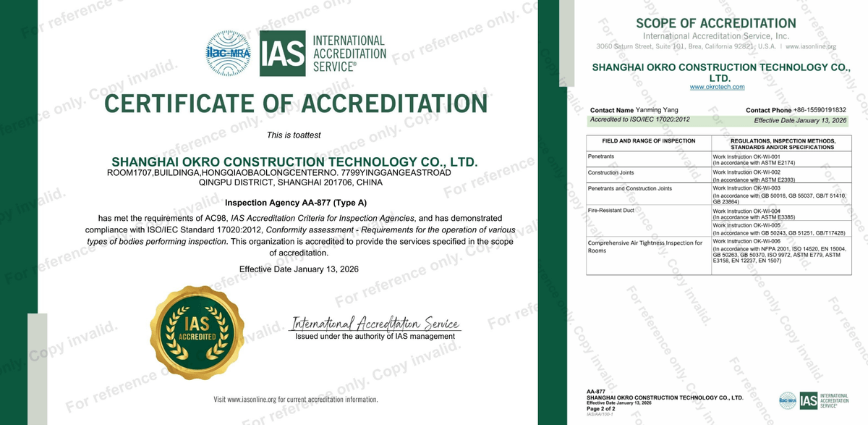Click 'This is toattest' text
868x425 pixels.
(294, 135)
